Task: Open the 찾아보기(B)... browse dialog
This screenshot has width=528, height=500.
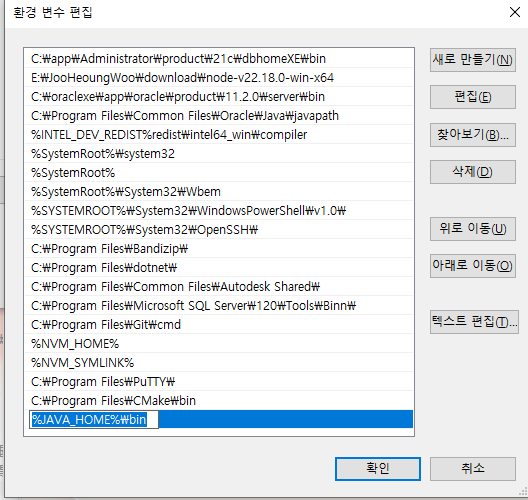Action: point(472,135)
